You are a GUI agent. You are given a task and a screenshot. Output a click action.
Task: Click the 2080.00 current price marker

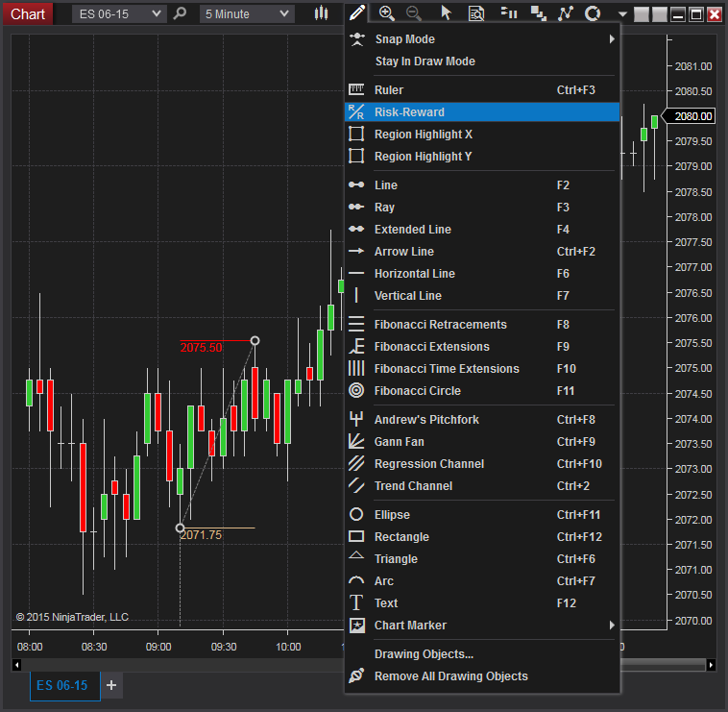pyautogui.click(x=689, y=116)
